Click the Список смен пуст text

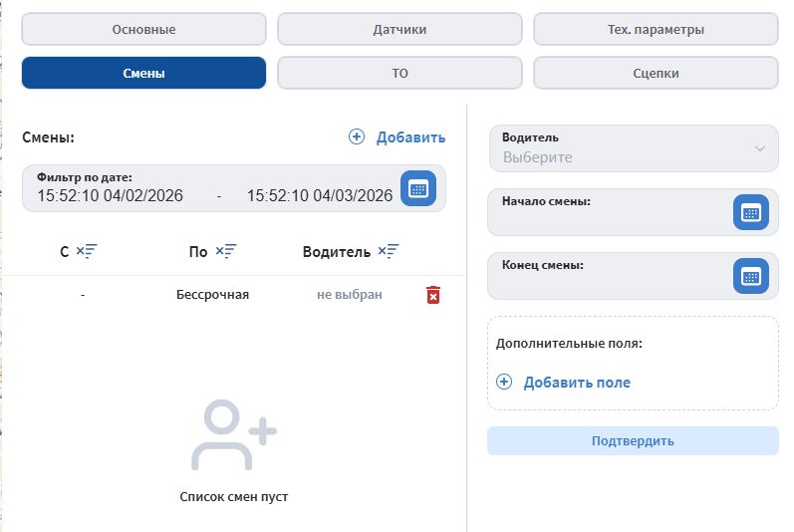coord(234,496)
